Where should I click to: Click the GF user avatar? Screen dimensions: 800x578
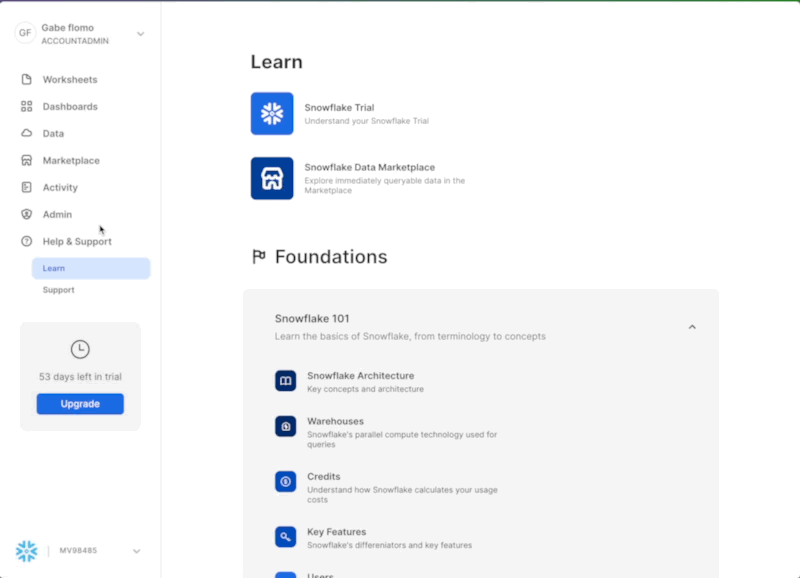coord(25,33)
